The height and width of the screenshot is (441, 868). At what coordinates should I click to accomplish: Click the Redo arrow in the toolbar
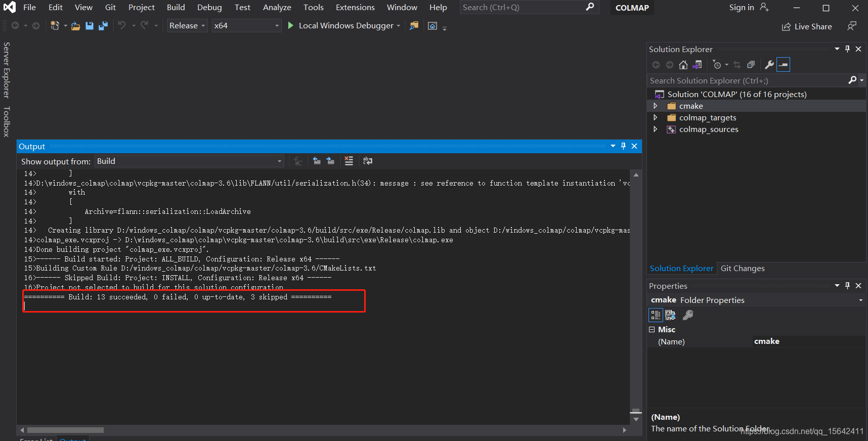[145, 25]
